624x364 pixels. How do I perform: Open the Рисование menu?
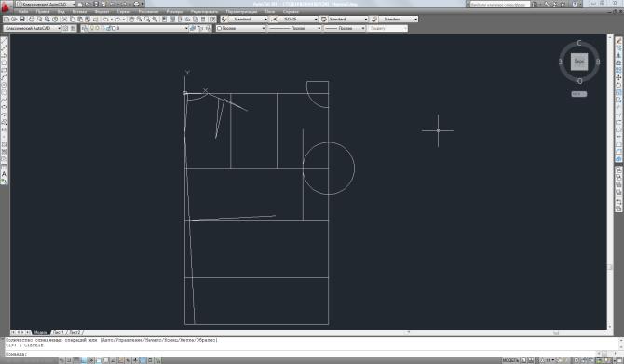click(x=148, y=12)
